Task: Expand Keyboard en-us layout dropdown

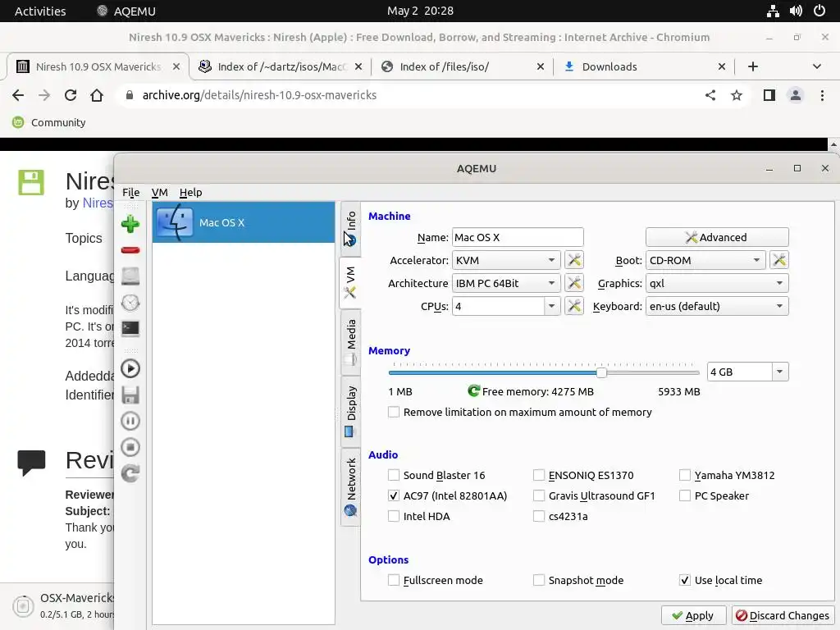Action: [717, 307]
